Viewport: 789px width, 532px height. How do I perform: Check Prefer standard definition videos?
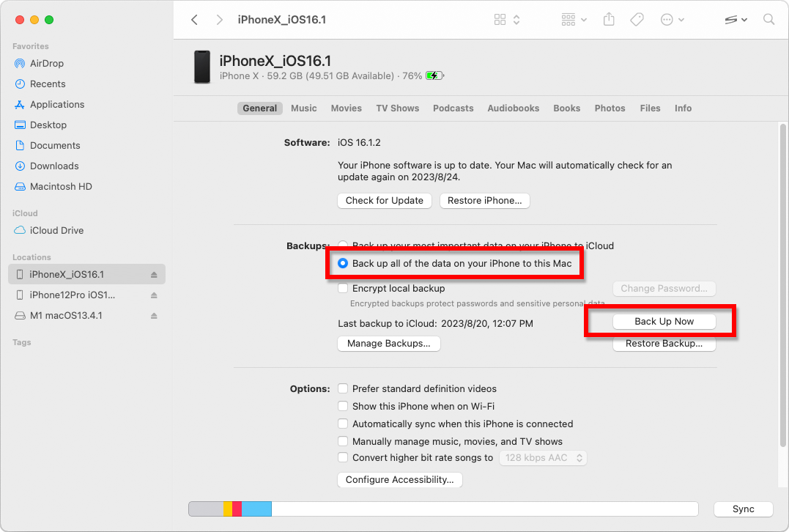click(343, 388)
